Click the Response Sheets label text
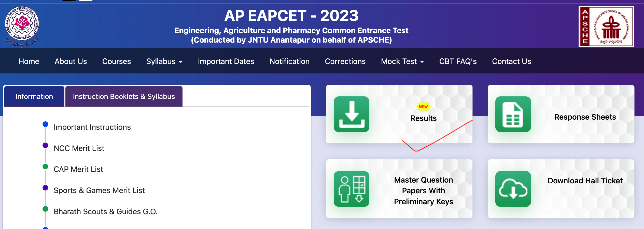644x229 pixels. [585, 117]
